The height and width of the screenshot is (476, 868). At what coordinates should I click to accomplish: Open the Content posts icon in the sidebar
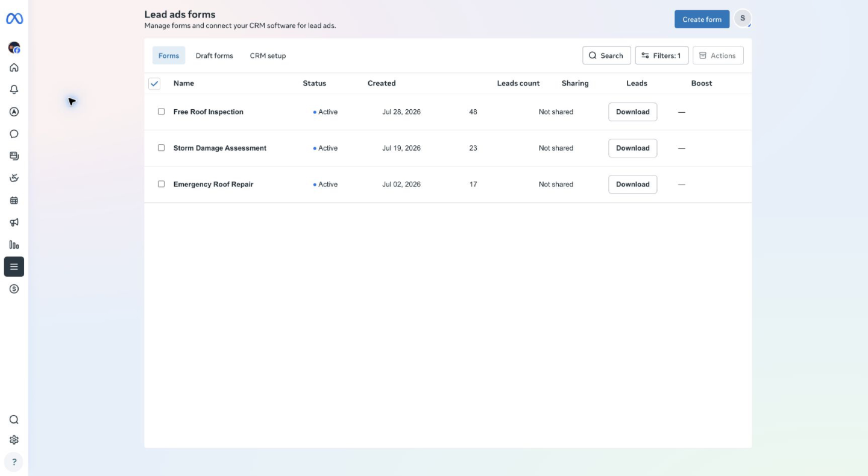pyautogui.click(x=14, y=156)
